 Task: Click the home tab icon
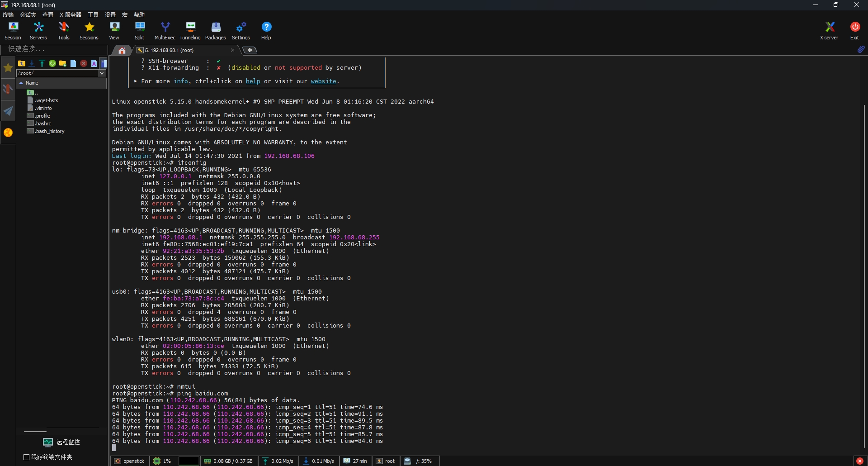click(x=122, y=50)
